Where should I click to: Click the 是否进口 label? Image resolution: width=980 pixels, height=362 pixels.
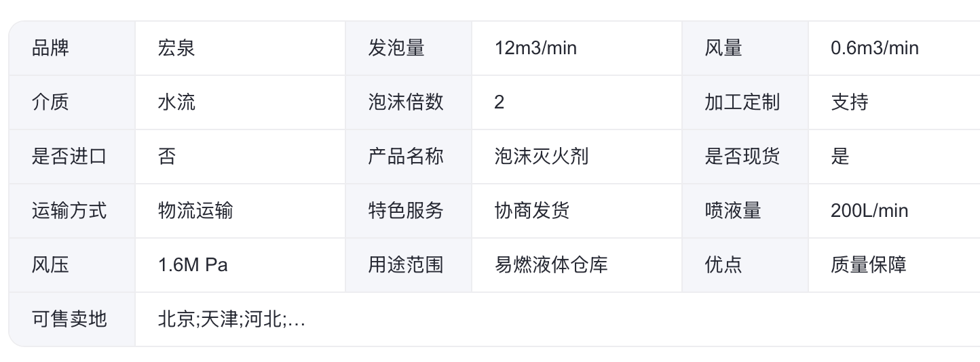pos(69,157)
